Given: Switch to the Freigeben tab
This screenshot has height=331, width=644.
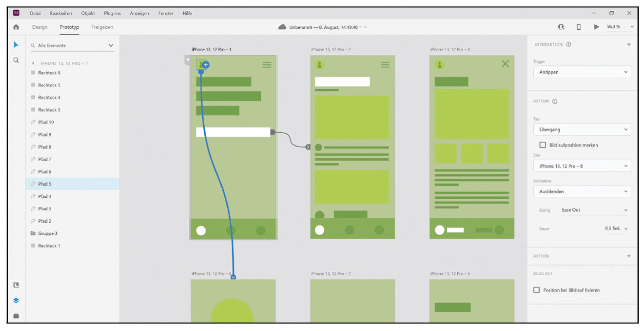Looking at the screenshot, I should tap(102, 27).
